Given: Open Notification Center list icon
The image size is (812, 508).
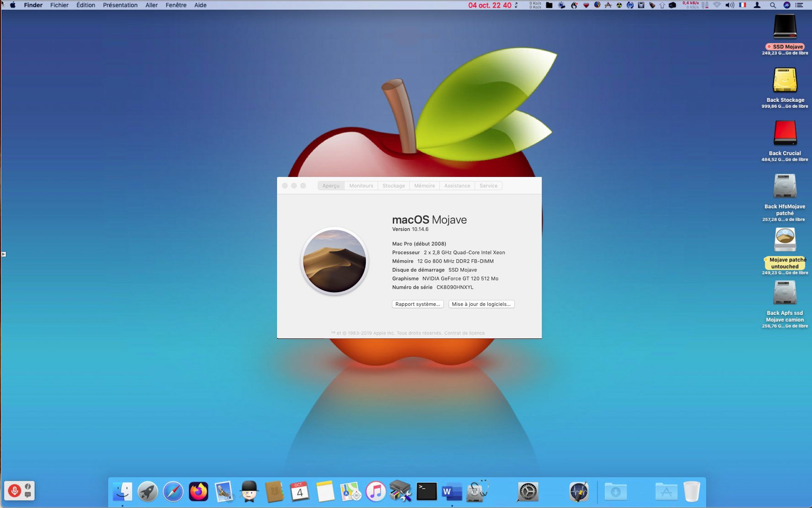Looking at the screenshot, I should point(799,5).
